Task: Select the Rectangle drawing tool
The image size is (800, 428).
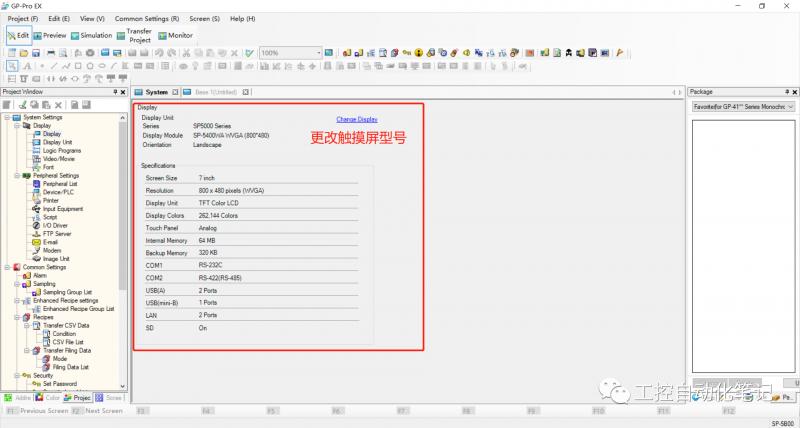Action: (78, 66)
